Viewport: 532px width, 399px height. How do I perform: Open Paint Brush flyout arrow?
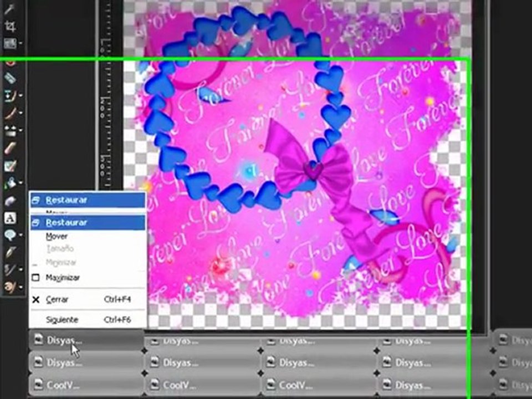coord(21,113)
